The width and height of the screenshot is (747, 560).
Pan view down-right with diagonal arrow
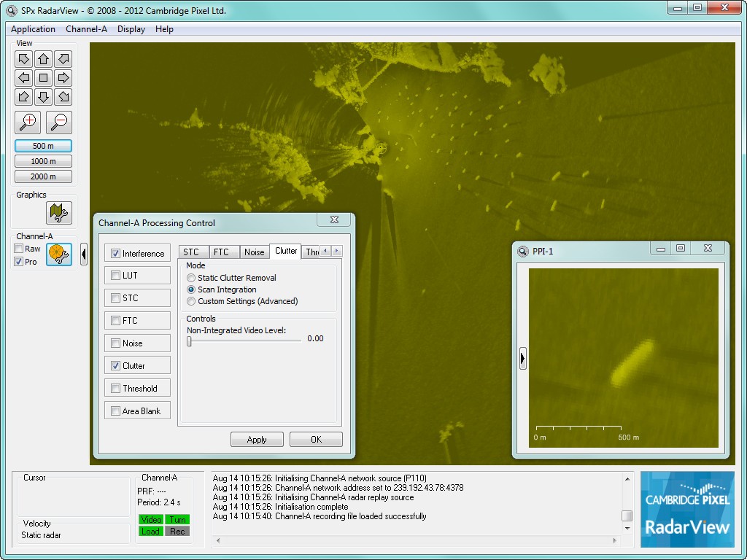pos(63,96)
